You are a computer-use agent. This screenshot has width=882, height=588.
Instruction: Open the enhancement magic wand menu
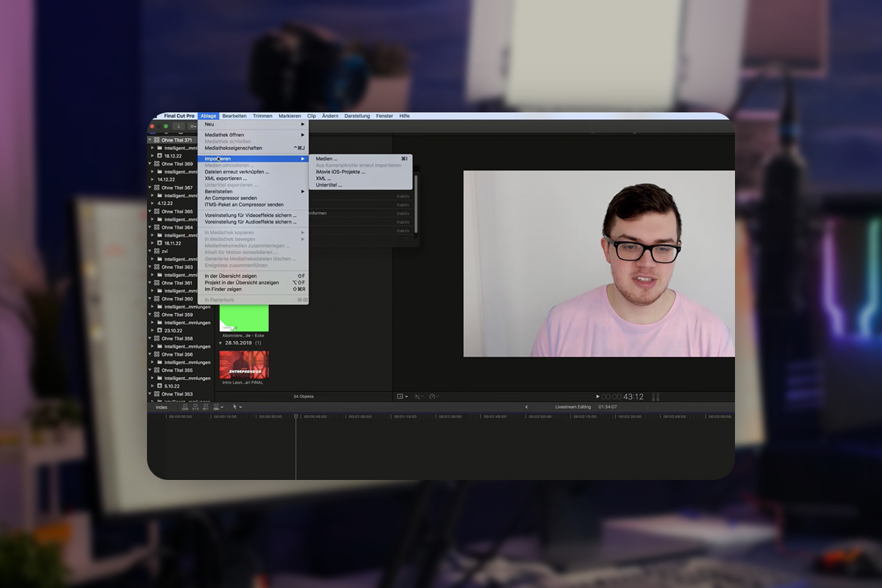(417, 396)
